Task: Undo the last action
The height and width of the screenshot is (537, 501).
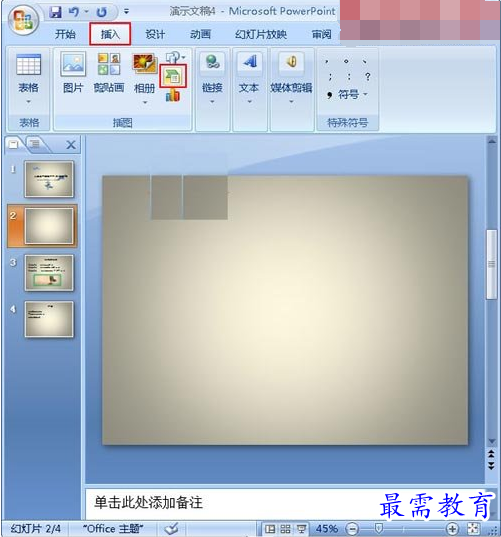Action: [73, 12]
